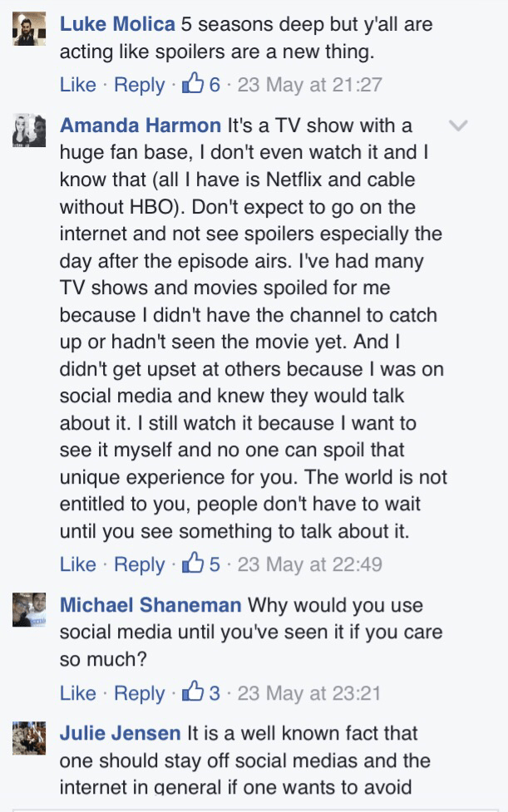
Task: Open Amanda Harmon's profile picture
Action: tap(30, 132)
